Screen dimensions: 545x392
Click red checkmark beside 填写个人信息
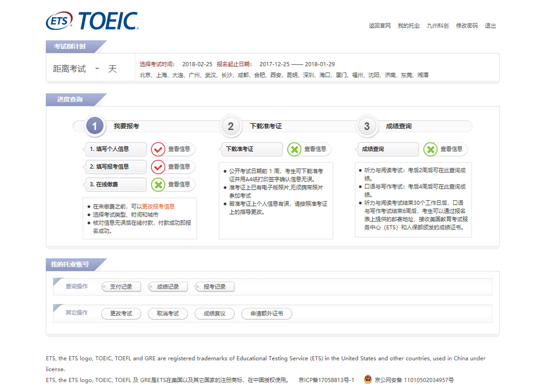point(158,149)
